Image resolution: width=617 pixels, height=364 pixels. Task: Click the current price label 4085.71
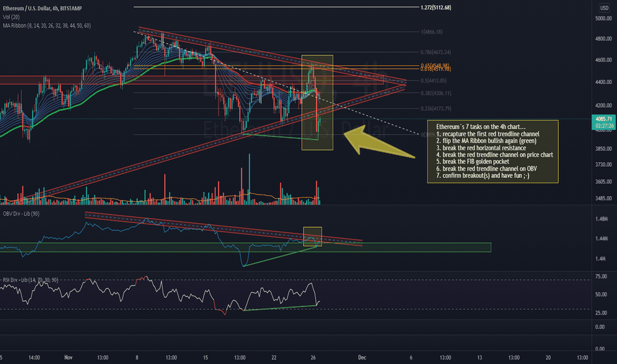coord(604,119)
